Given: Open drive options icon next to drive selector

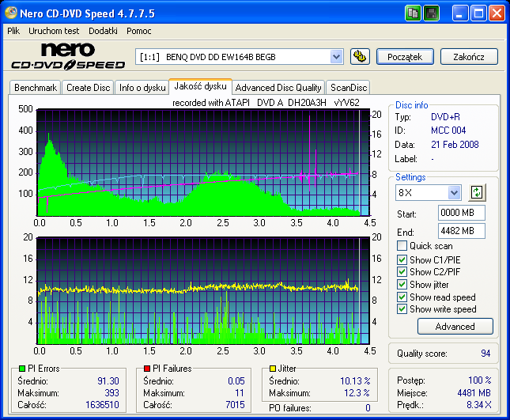Looking at the screenshot, I should pyautogui.click(x=360, y=57).
